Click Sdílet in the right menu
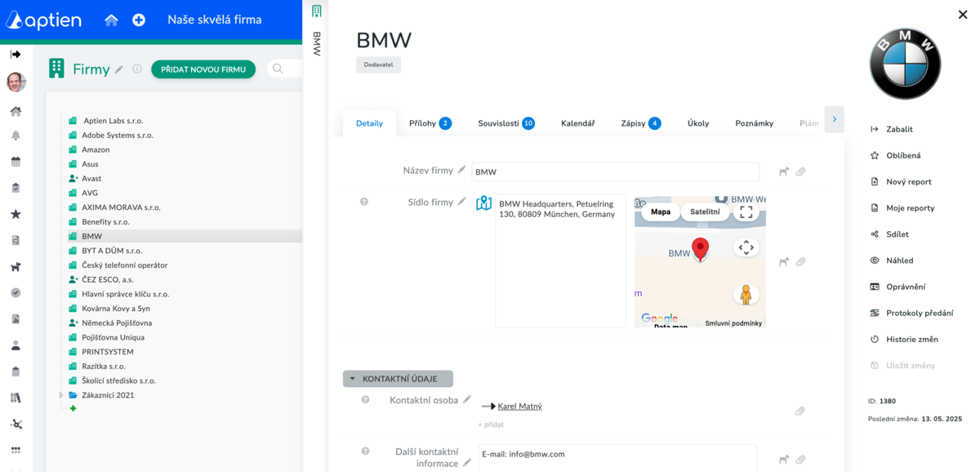The width and height of the screenshot is (980, 472). pyautogui.click(x=889, y=234)
